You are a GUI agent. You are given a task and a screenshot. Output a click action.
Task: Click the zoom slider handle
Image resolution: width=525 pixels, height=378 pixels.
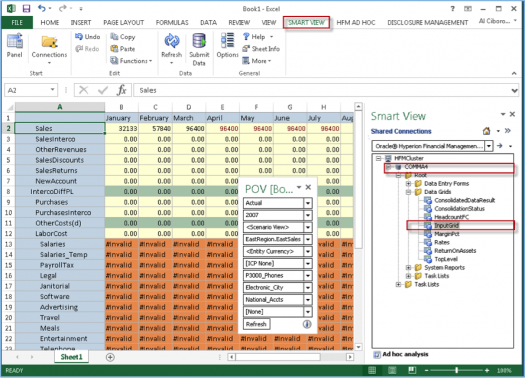tap(456, 370)
